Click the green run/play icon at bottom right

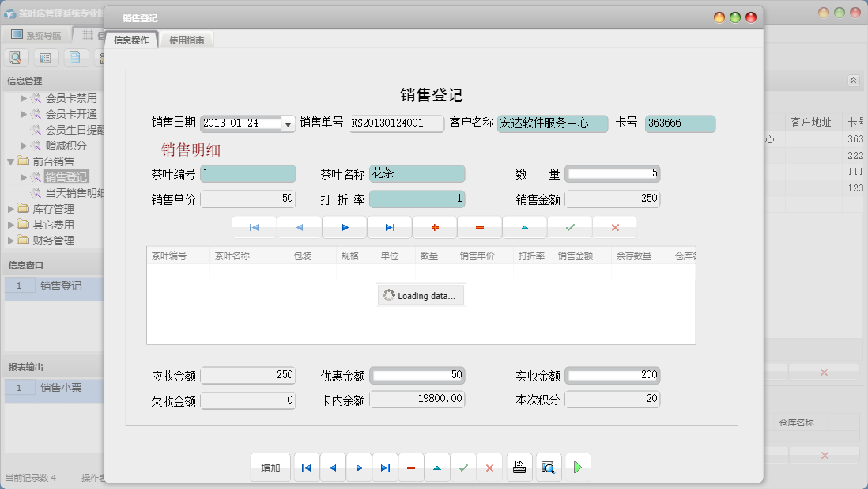[x=578, y=467]
